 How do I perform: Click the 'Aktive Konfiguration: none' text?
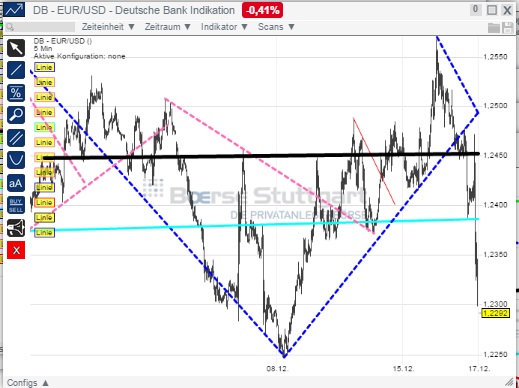coord(79,56)
